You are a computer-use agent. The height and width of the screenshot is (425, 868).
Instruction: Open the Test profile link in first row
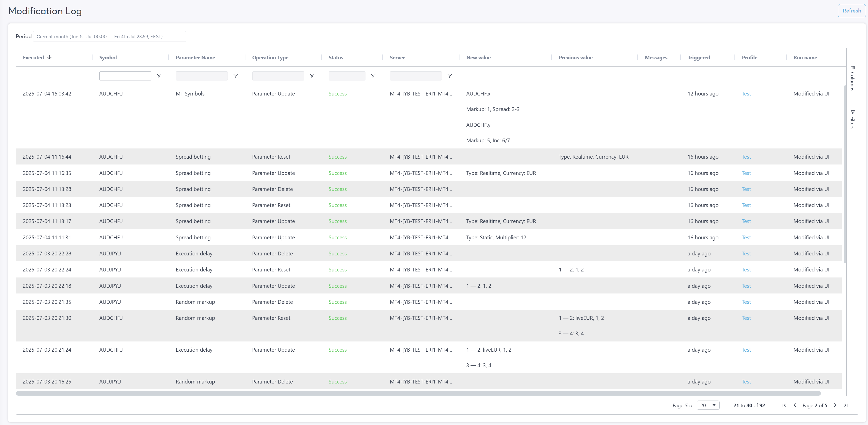point(746,94)
